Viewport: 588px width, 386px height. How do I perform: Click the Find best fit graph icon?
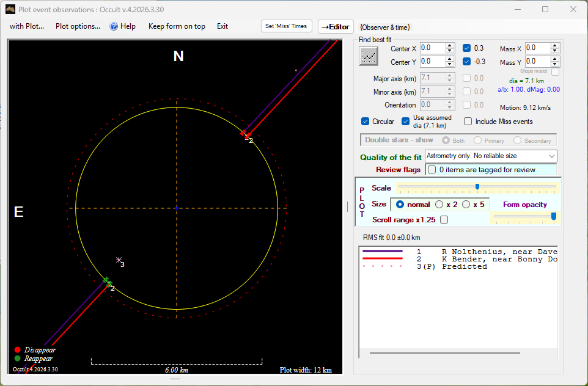point(368,57)
